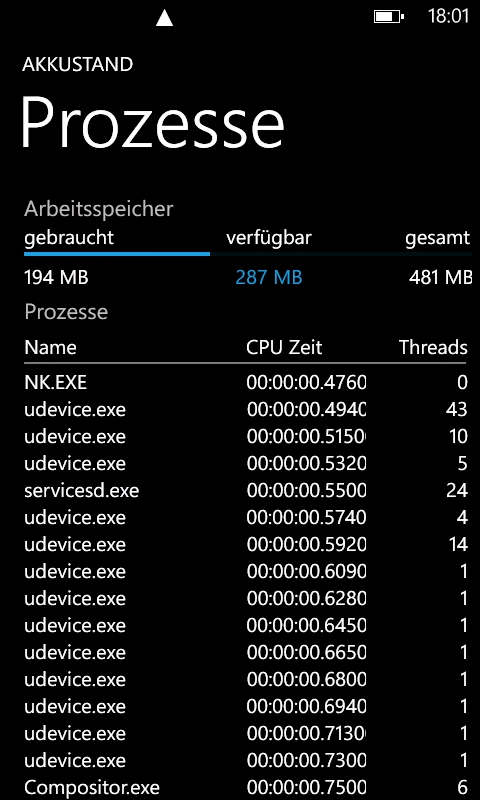
Task: Select udevice.exe with 43 threads
Action: 245,410
